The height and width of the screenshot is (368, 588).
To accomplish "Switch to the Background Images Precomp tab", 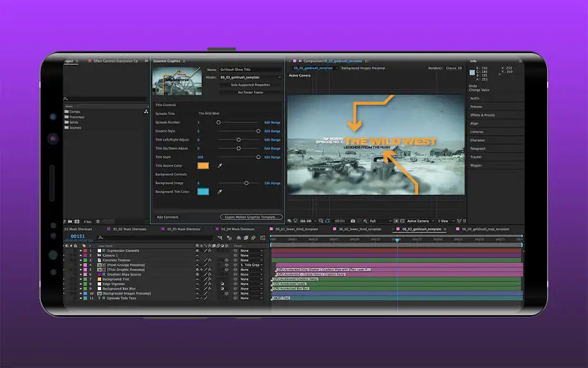I will pos(363,67).
